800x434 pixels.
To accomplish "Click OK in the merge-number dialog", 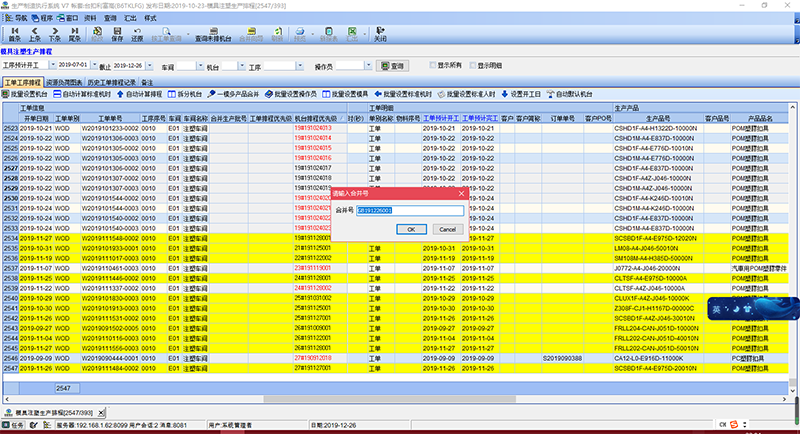I will click(x=411, y=229).
